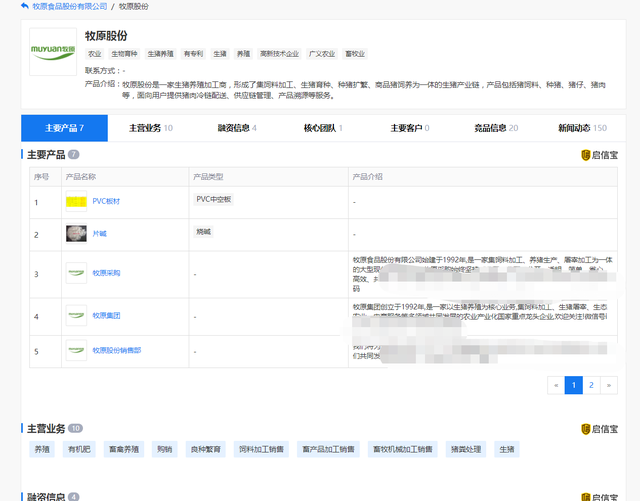This screenshot has width=640, height=501.
Task: Click the 牧原股份销售部 logo thumbnail
Action: click(76, 350)
